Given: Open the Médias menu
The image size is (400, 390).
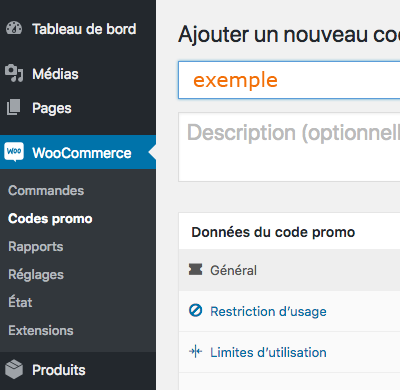Looking at the screenshot, I should pyautogui.click(x=78, y=74).
